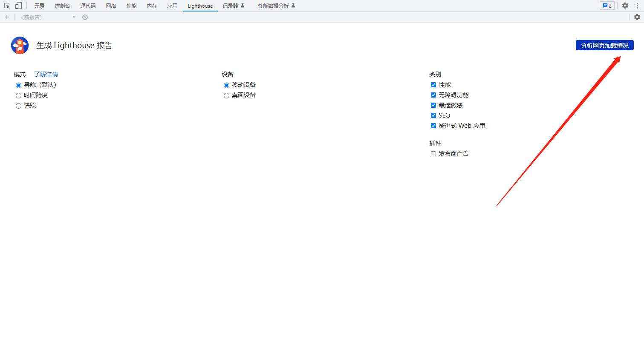Switch to the 内存 tab
The height and width of the screenshot is (342, 644).
(x=152, y=6)
